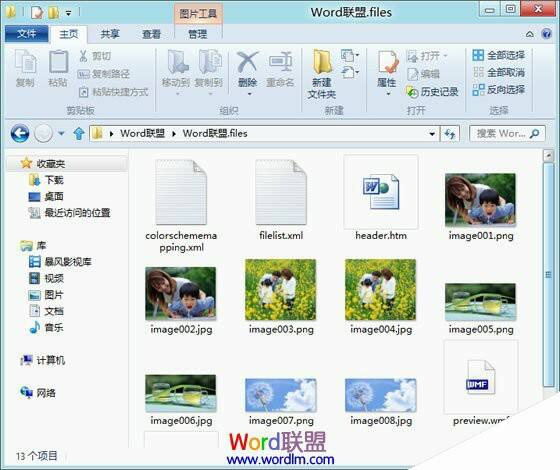
Task: Collapse the ribbon with the chevron
Action: pos(530,34)
